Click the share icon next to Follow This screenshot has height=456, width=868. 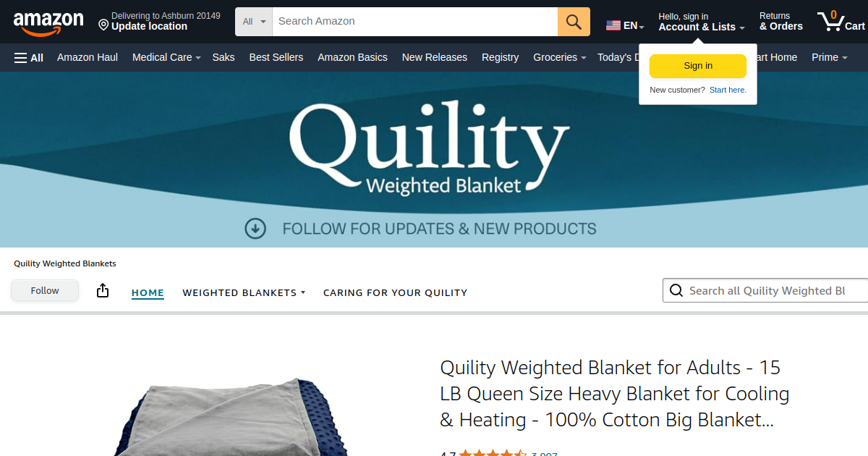pos(103,290)
